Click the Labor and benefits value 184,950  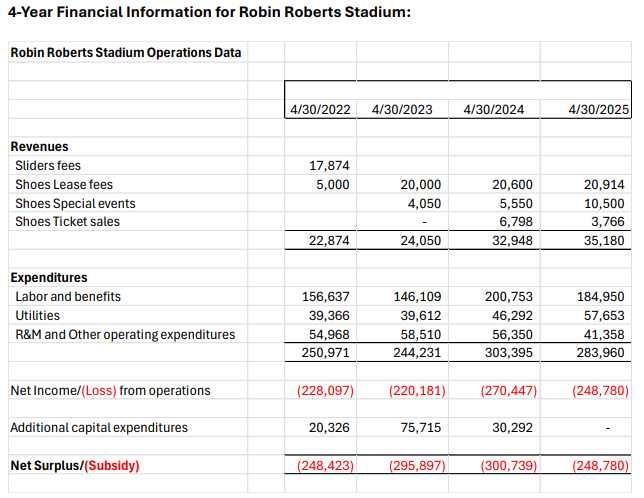pos(600,297)
